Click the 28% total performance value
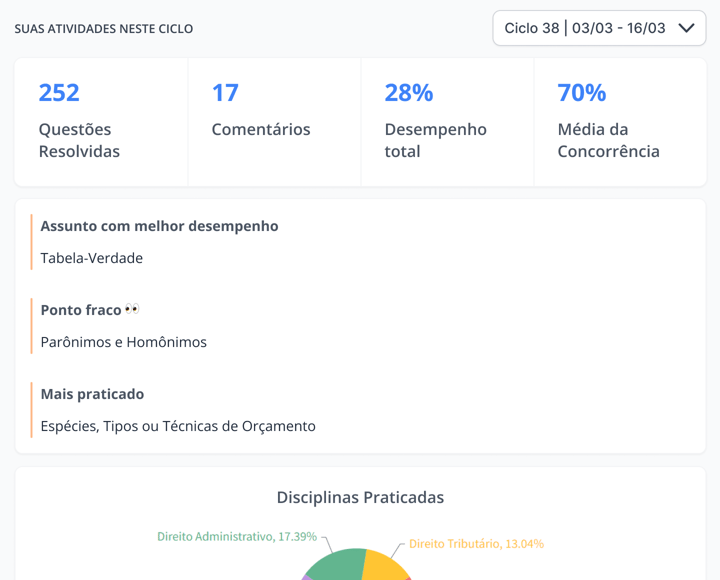 pos(409,93)
